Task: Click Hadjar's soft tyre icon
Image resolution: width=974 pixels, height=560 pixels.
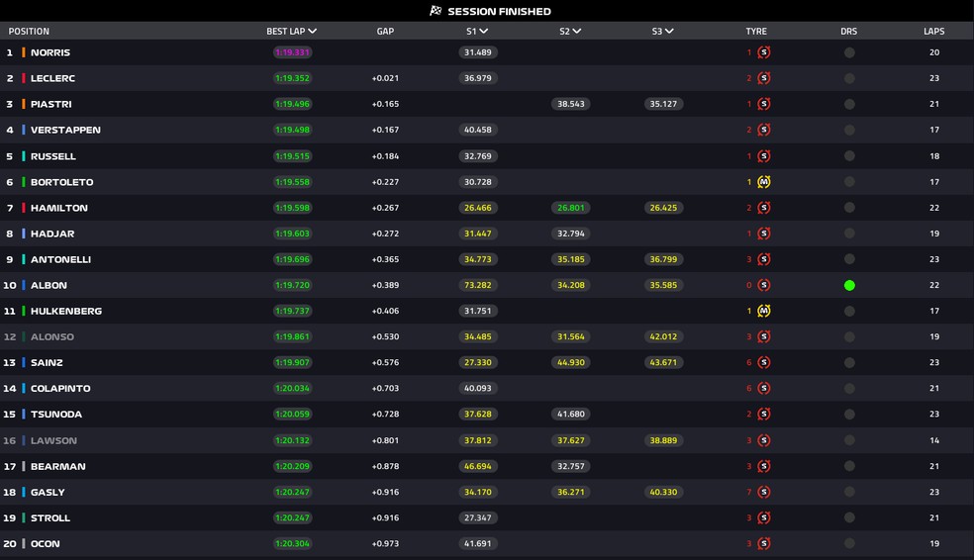Action: click(x=764, y=233)
